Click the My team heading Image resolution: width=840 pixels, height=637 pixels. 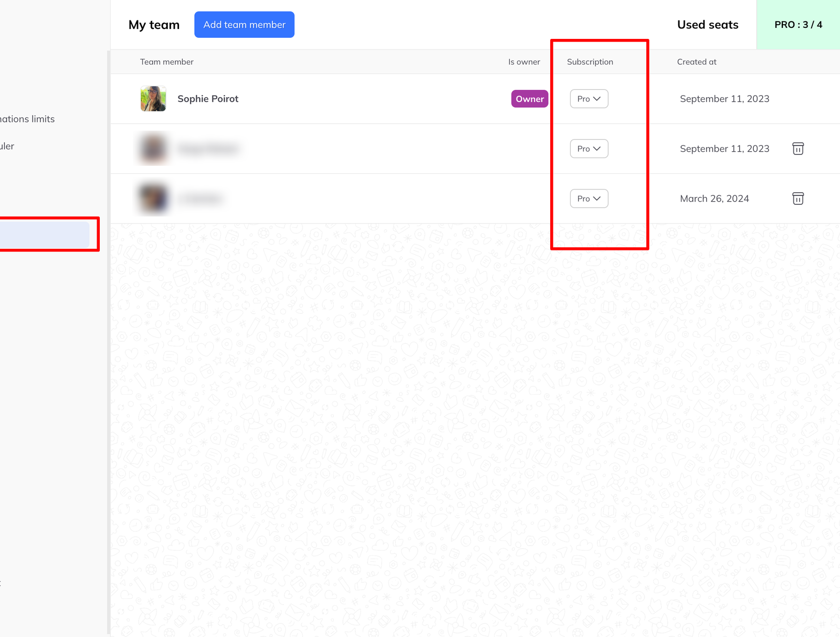coord(154,25)
